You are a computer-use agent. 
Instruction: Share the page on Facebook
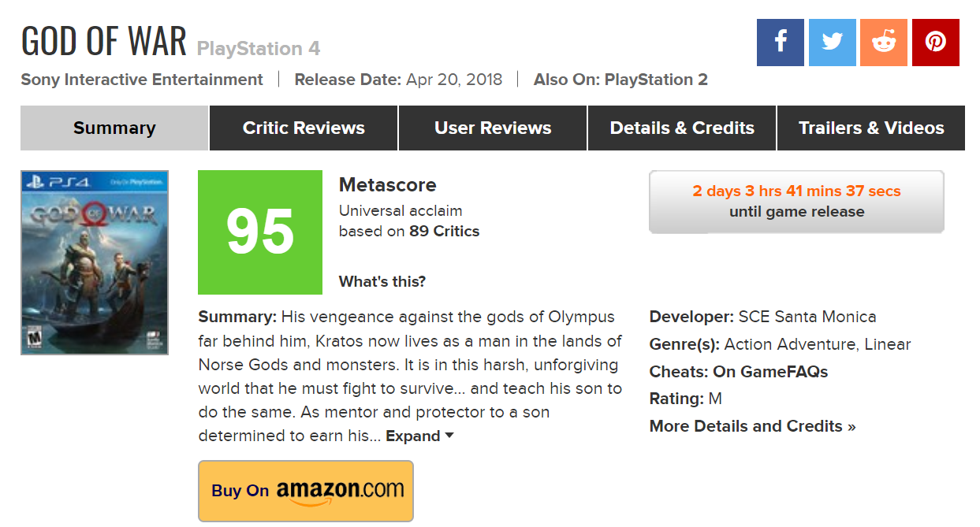pos(780,43)
